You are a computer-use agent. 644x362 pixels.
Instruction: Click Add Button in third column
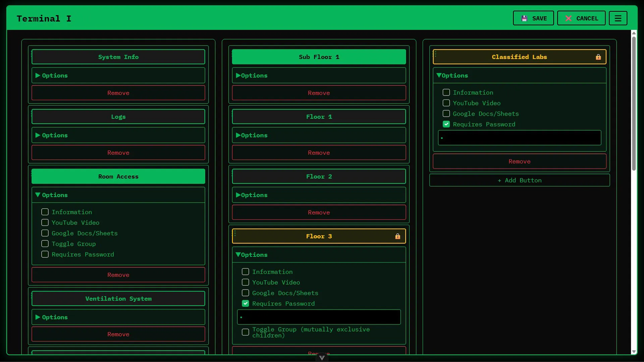pos(519,180)
